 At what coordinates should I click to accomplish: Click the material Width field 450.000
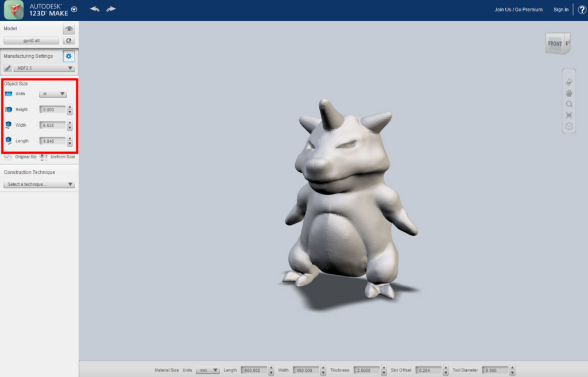coord(305,370)
